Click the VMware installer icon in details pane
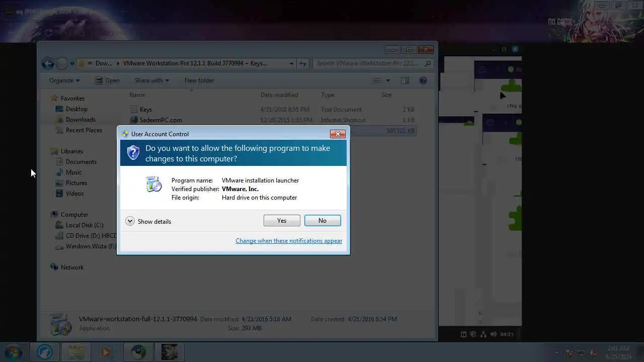644x362 pixels. (61, 324)
